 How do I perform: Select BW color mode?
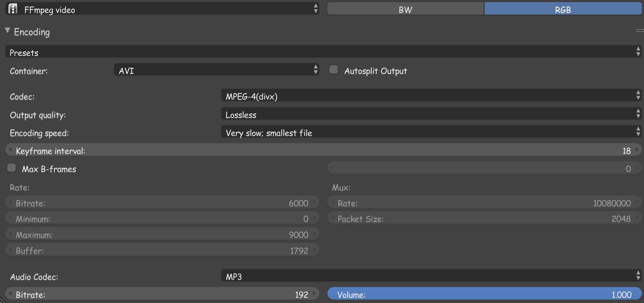(405, 9)
